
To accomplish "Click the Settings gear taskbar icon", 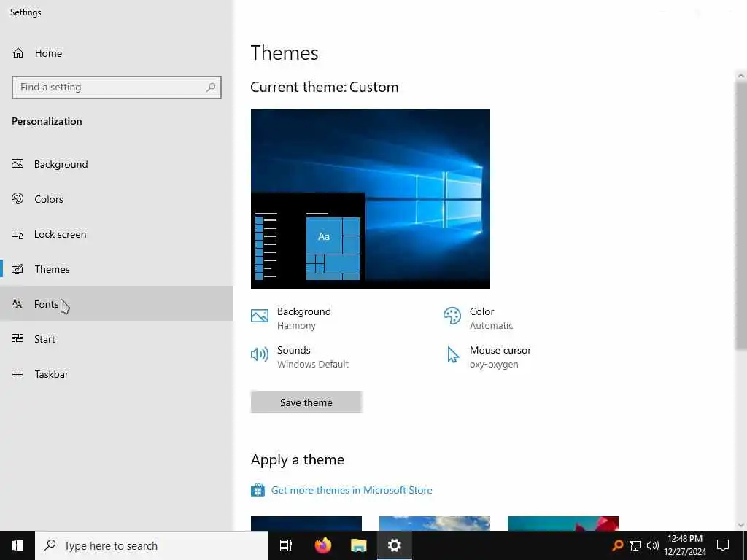I will [395, 545].
